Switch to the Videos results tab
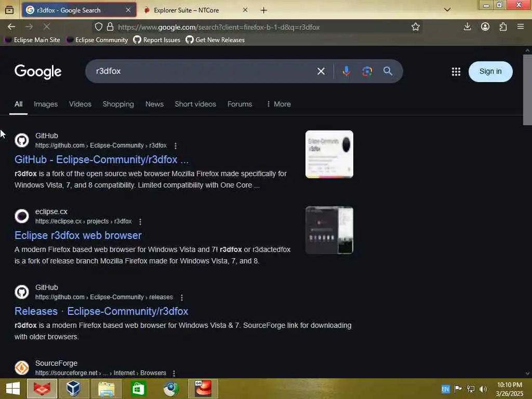 [x=80, y=104]
